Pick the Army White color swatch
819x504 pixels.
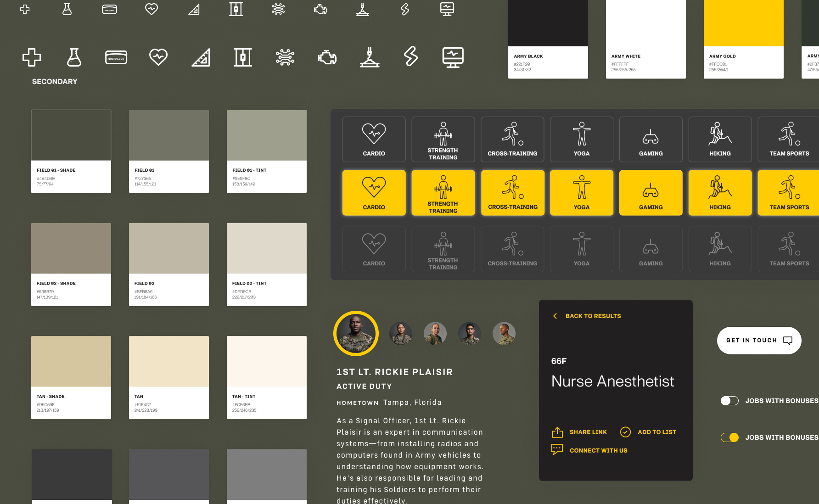tap(646, 39)
